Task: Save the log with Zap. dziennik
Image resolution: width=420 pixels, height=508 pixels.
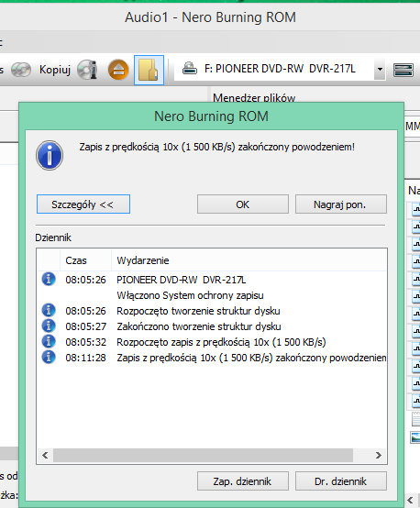Action: 243,481
